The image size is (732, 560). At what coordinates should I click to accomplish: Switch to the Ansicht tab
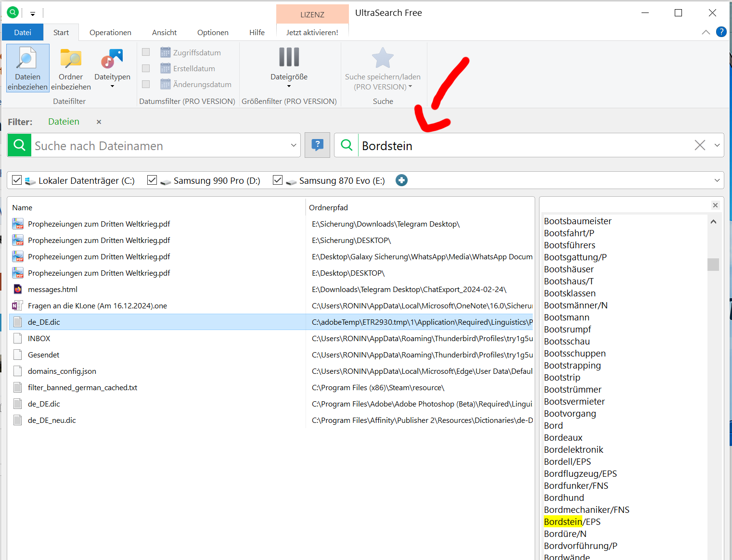[x=165, y=32]
